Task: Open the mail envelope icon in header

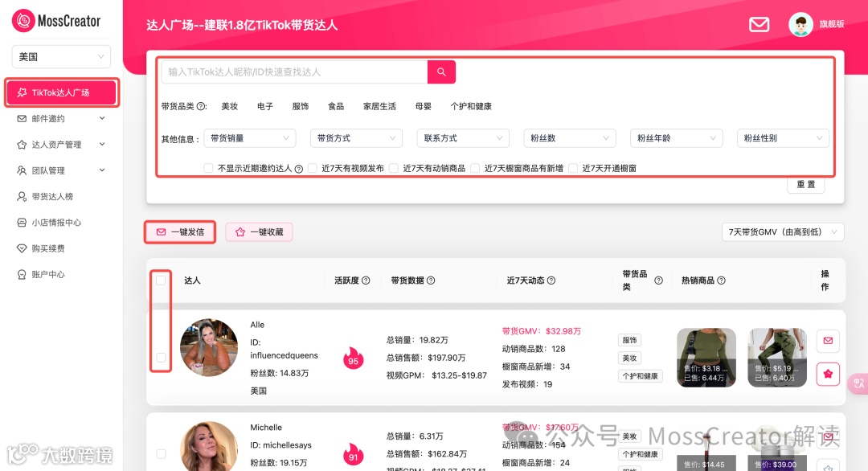Action: pos(759,24)
